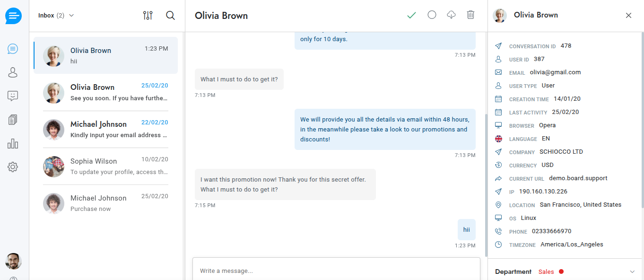Open the Users area from sidebar
Screen dimensions: 644x280
point(13,72)
